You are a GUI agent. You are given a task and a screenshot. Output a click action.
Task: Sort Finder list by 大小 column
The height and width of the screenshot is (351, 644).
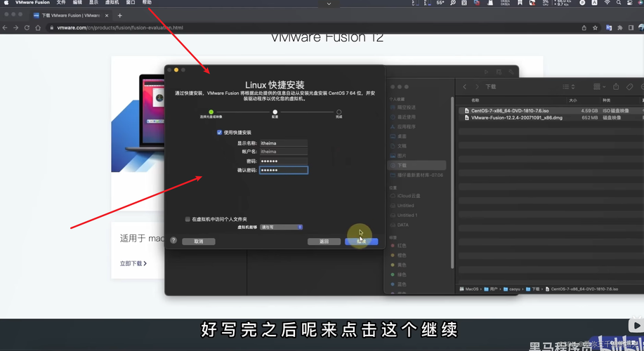pyautogui.click(x=572, y=100)
